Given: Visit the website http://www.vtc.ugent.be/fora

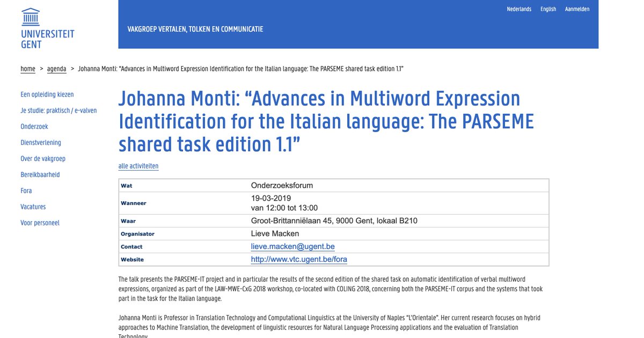Looking at the screenshot, I should [298, 259].
